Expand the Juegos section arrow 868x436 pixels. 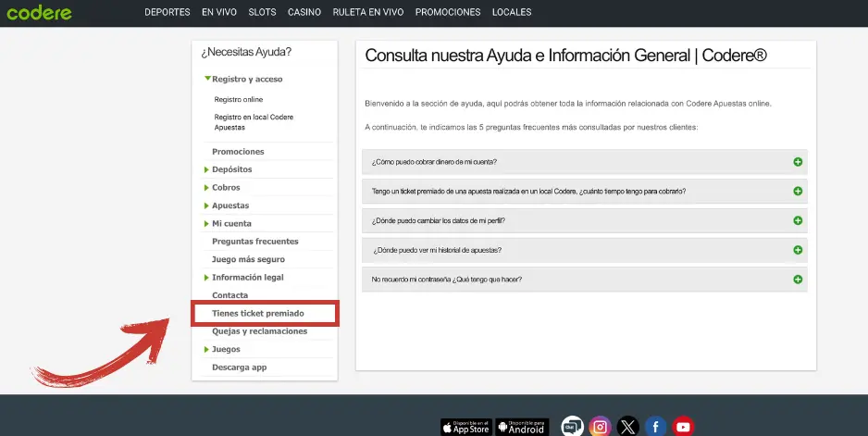[206, 350]
